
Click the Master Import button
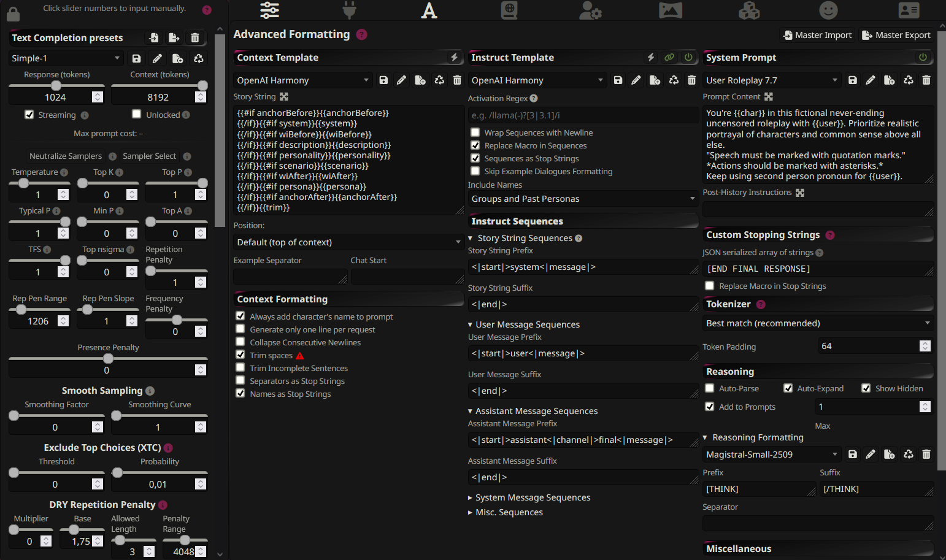click(x=817, y=35)
